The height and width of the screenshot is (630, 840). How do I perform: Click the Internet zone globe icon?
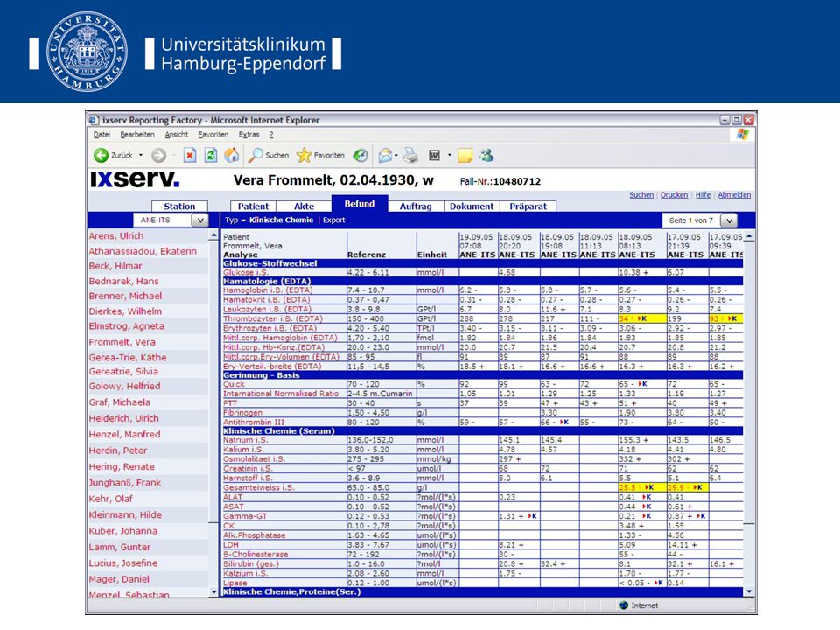click(624, 605)
